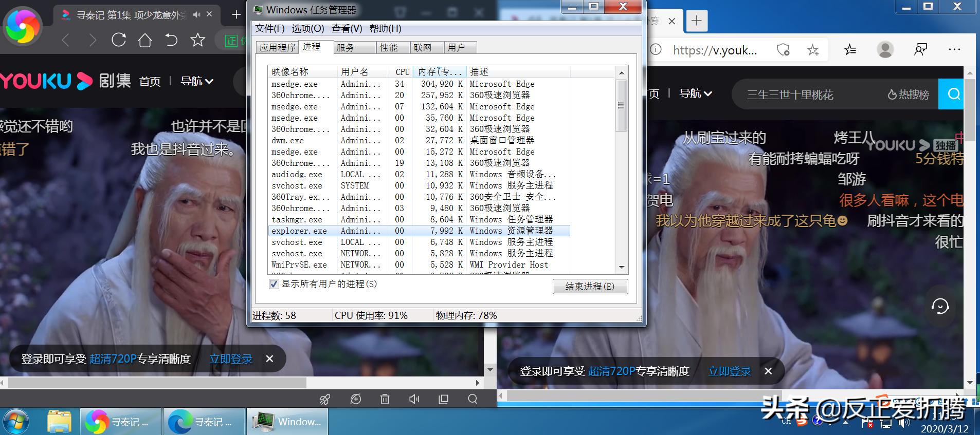980x435 pixels.
Task: Sort processes by CPU column
Action: [401, 71]
